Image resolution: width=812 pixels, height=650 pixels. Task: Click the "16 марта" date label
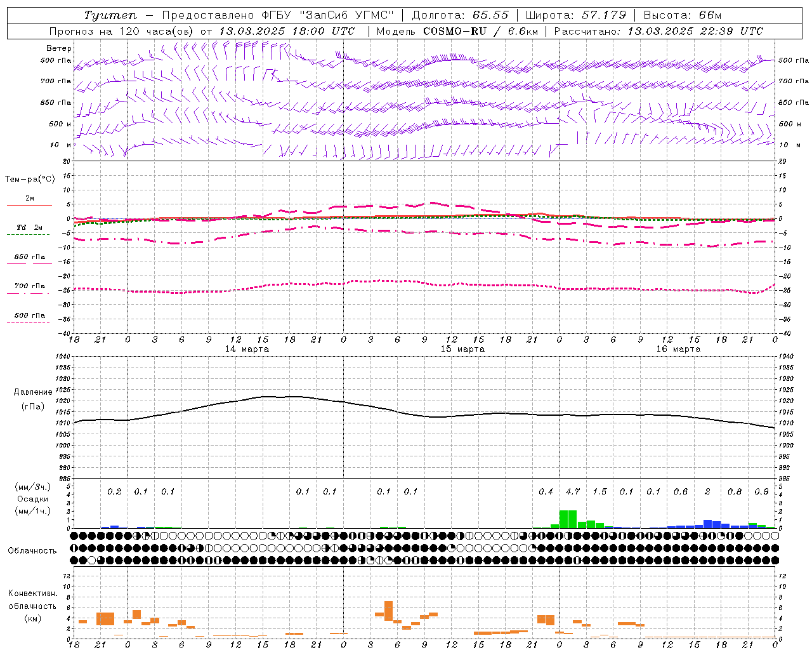click(x=678, y=349)
